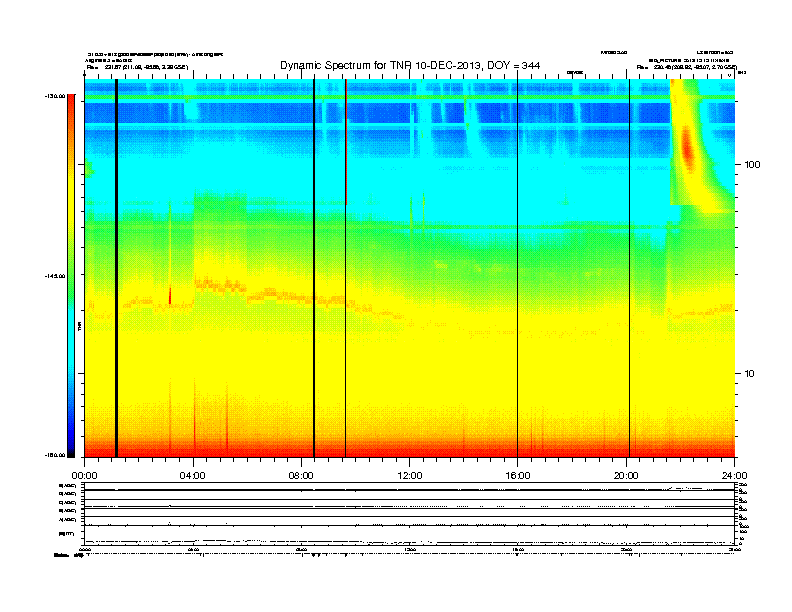This screenshot has height=612, width=792.
Task: Click the -130.00 colorbar label
Action: (x=55, y=96)
